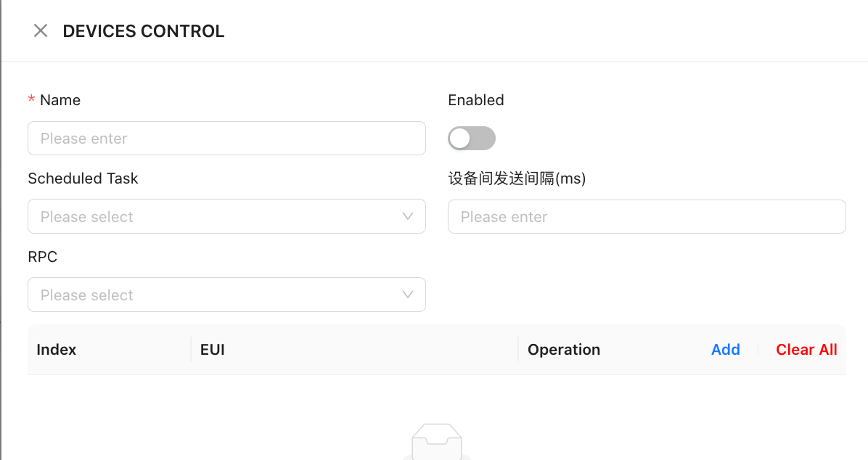Click the RPC field label
This screenshot has height=460, width=868.
coord(42,257)
